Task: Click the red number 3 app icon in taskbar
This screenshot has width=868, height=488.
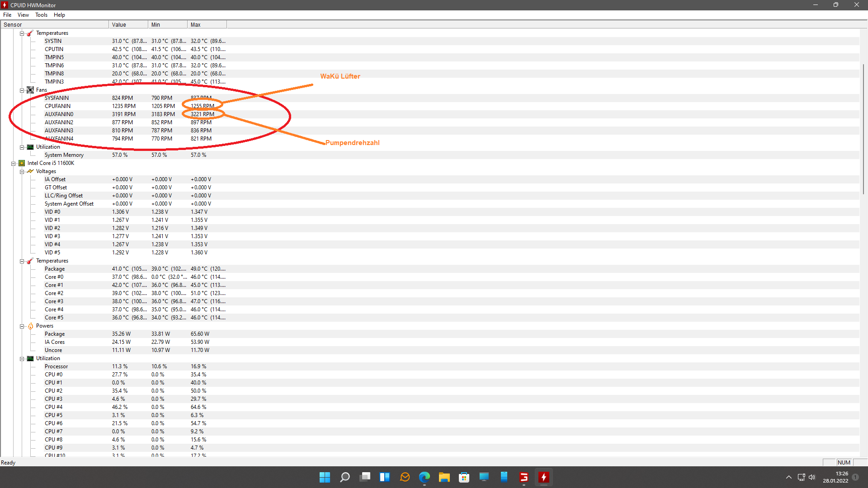Action: coord(524,477)
